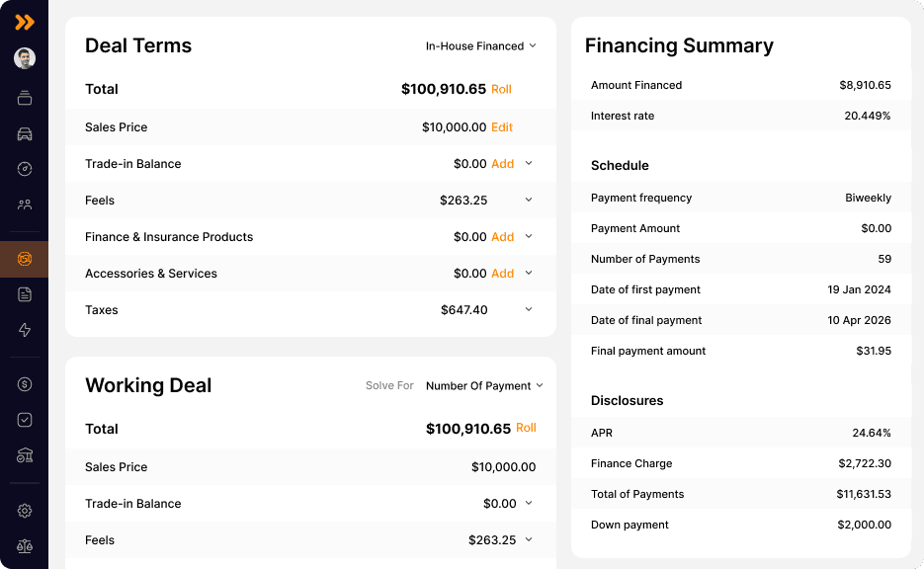Viewport: 924px width, 569px height.
Task: Click Add for Trade-in Balance
Action: (x=502, y=164)
